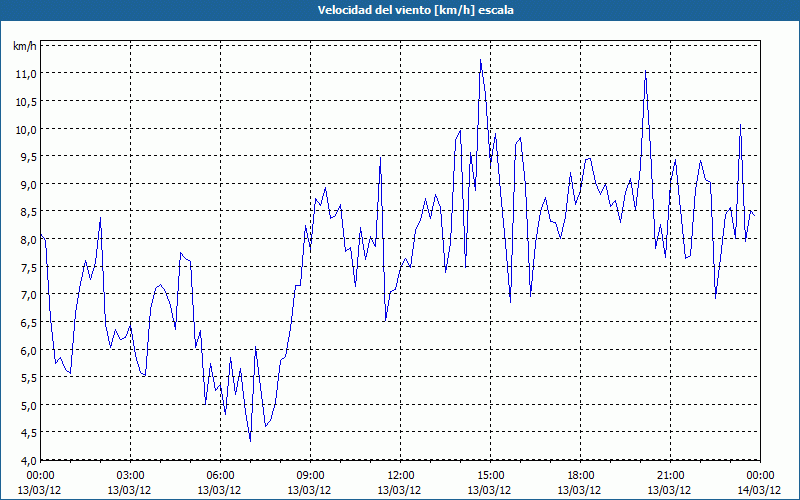Click the 4,5 y-axis value

point(28,433)
